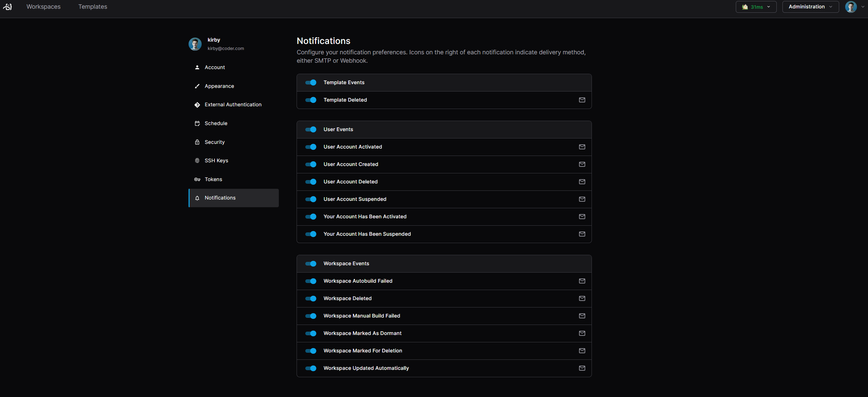This screenshot has height=397, width=868.
Task: Click the Tokens key icon
Action: pyautogui.click(x=197, y=179)
